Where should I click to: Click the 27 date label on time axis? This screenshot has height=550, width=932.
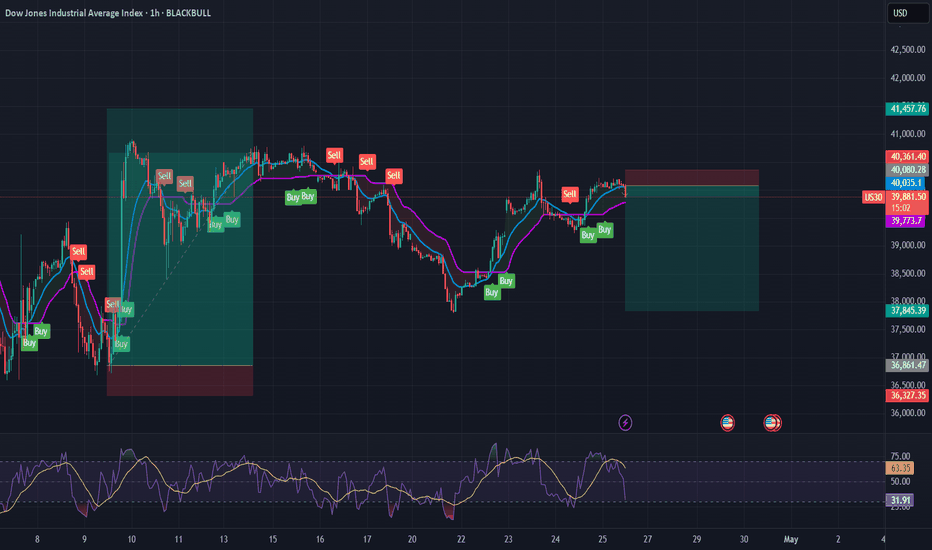(x=647, y=539)
